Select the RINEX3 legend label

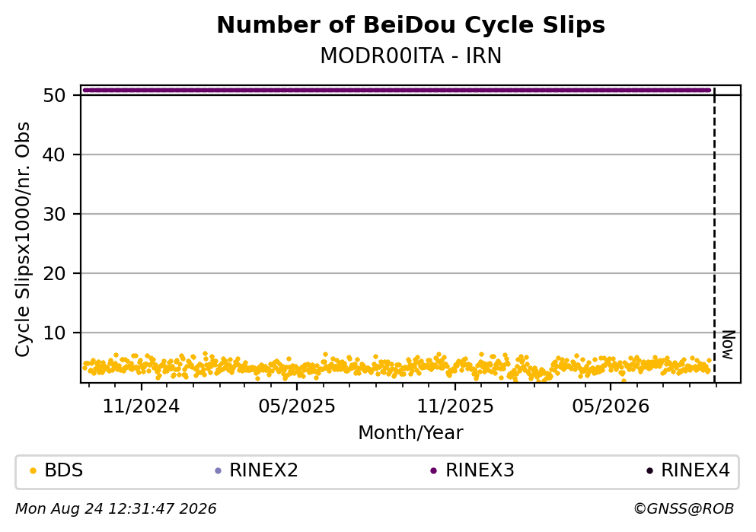point(480,470)
